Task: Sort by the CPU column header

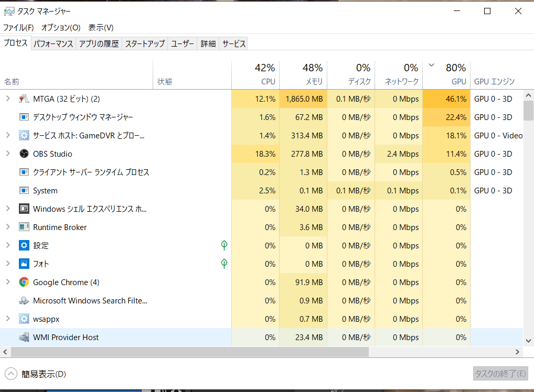Action: point(255,75)
